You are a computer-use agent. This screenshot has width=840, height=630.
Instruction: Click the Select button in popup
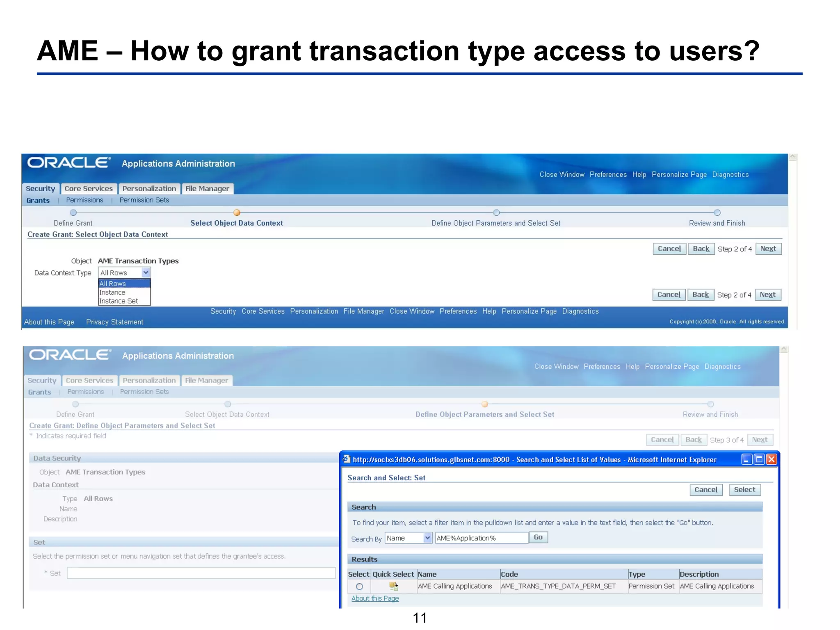click(x=744, y=490)
